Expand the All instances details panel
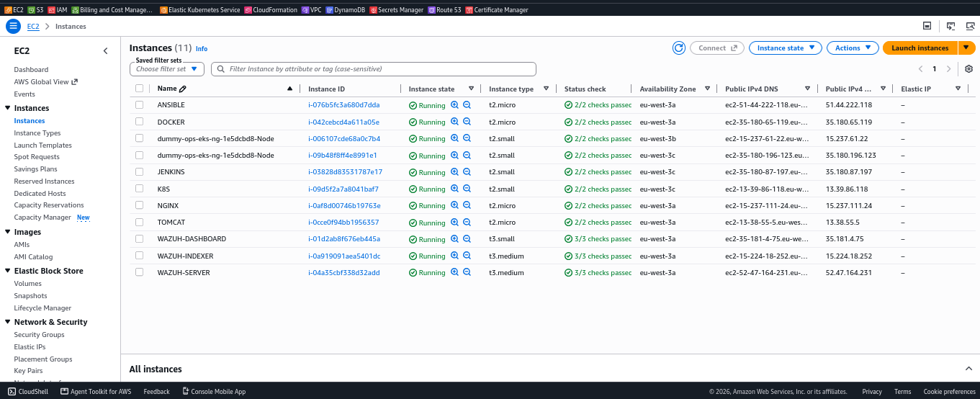The height and width of the screenshot is (399, 980). coord(968,369)
